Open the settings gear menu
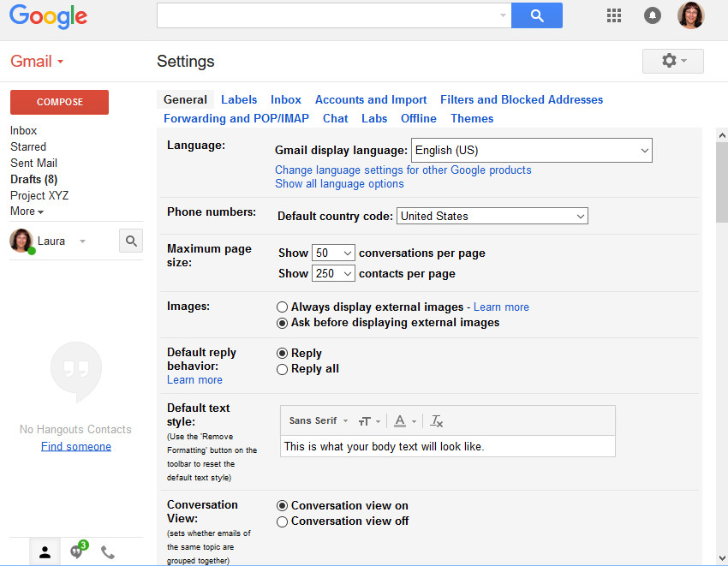Screen dimensions: 728x566 [672, 61]
